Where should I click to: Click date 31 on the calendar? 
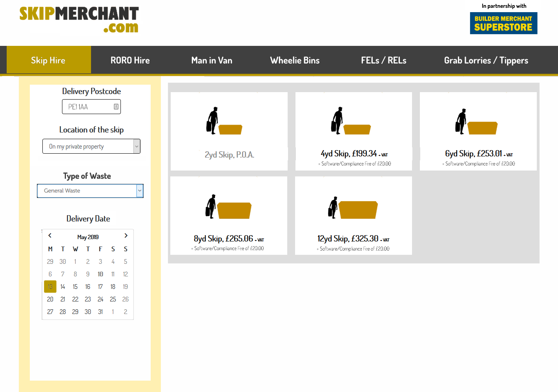tap(100, 312)
